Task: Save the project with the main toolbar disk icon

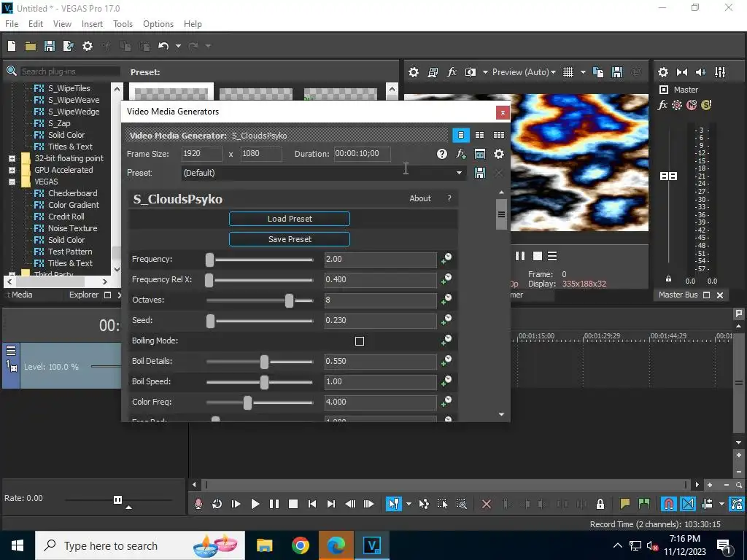Action: [x=50, y=46]
